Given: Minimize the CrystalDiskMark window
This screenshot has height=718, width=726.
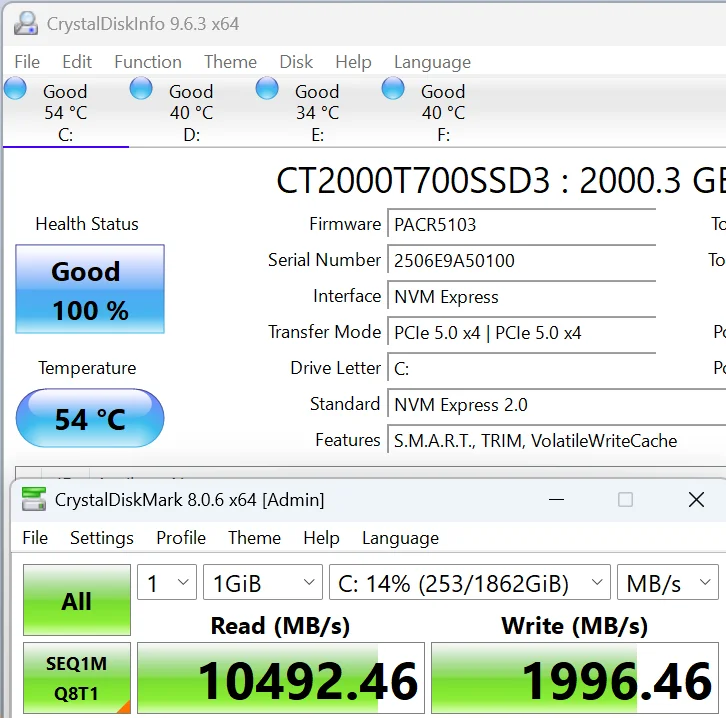Looking at the screenshot, I should (x=556, y=499).
